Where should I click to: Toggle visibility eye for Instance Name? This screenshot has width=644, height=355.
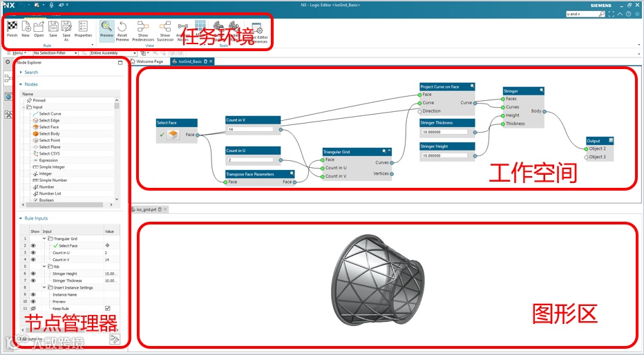(x=33, y=294)
